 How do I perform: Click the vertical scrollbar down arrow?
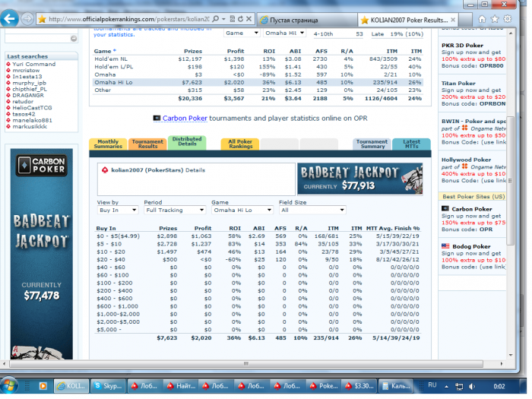(511, 355)
